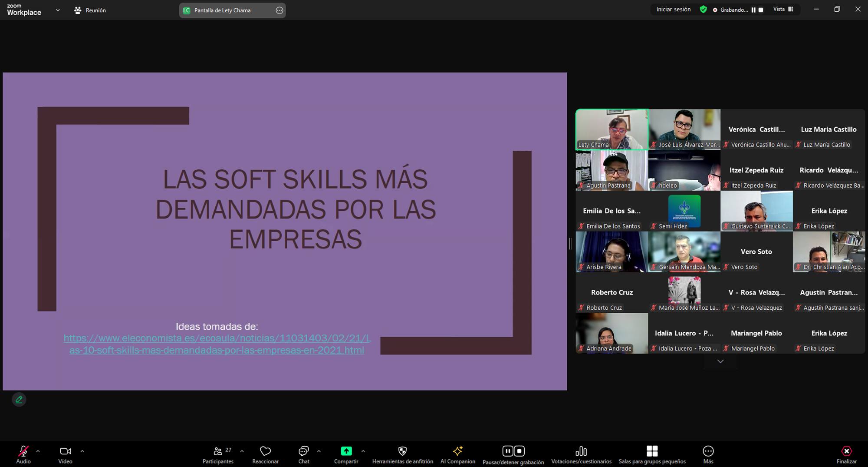Show more participants with the gallery down arrow
Viewport: 868px width, 467px height.
tap(720, 361)
